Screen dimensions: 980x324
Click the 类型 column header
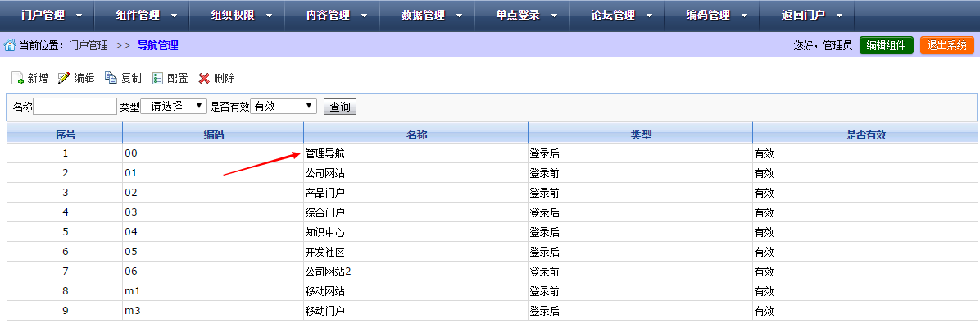coord(641,134)
